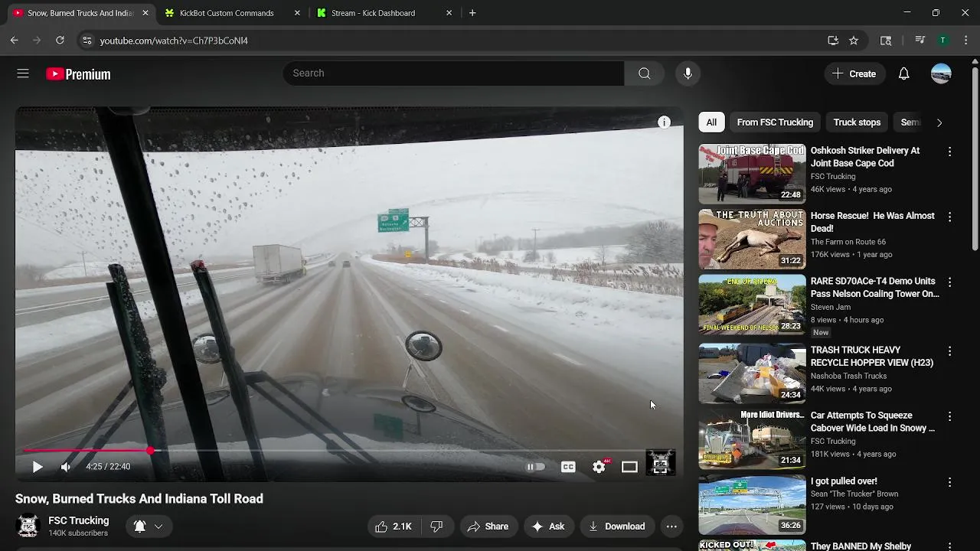This screenshot has height=551, width=980.
Task: Select the All filter chip
Action: click(x=711, y=122)
